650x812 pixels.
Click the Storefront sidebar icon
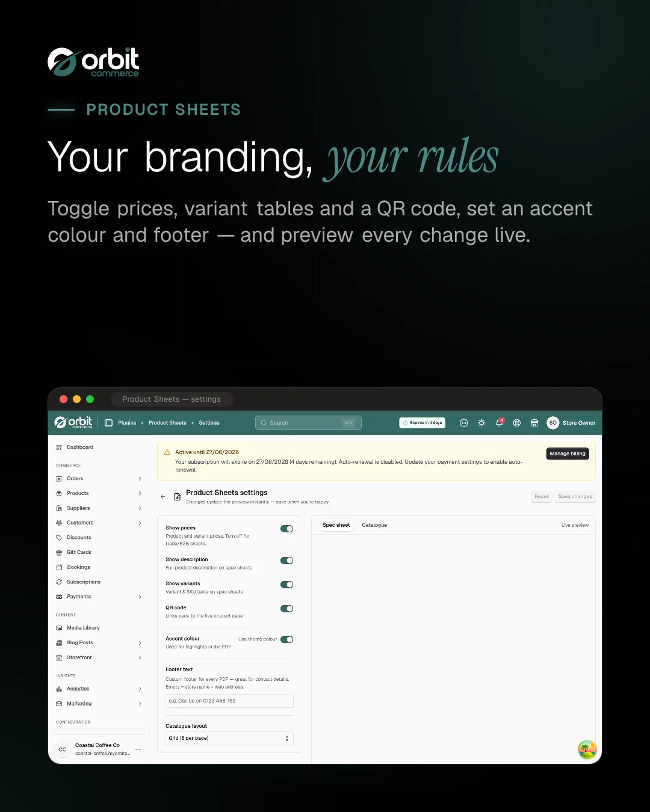pyautogui.click(x=59, y=657)
